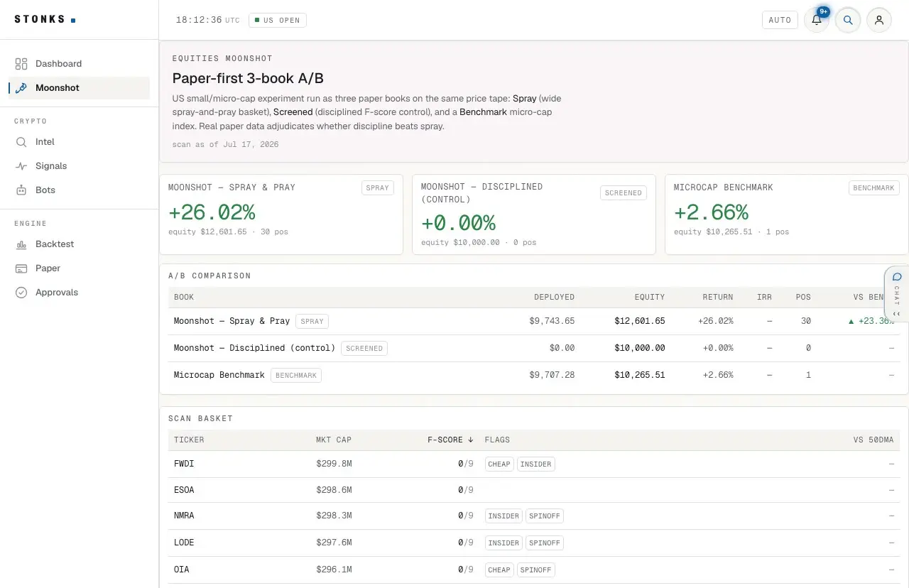The image size is (909, 588).
Task: Sort scan basket by MKT CAP column
Action: [x=334, y=440]
